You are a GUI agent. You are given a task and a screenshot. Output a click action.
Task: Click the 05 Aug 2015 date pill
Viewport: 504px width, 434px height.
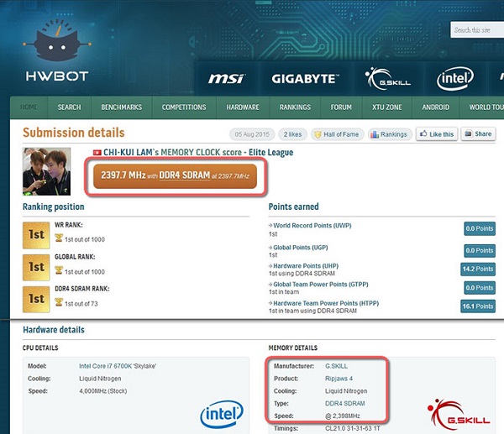click(x=252, y=134)
